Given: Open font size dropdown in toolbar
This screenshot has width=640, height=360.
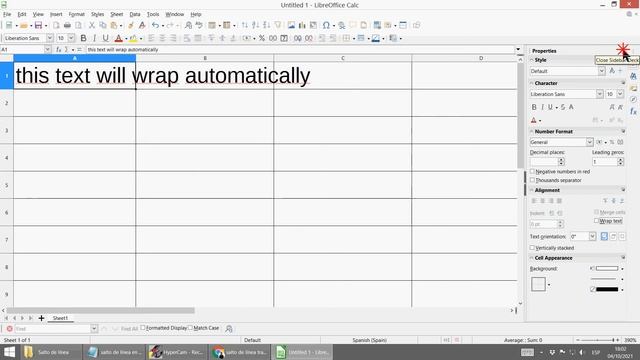Looking at the screenshot, I should click(x=71, y=38).
